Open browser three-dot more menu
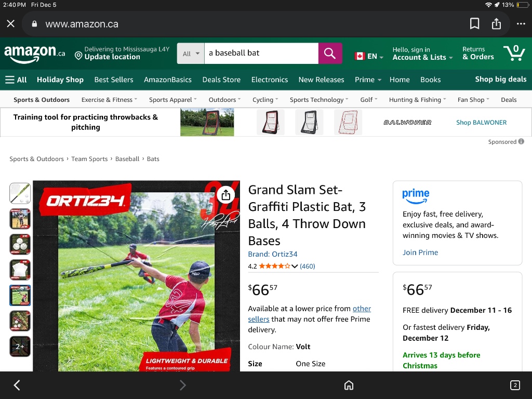The width and height of the screenshot is (532, 399). tap(521, 24)
